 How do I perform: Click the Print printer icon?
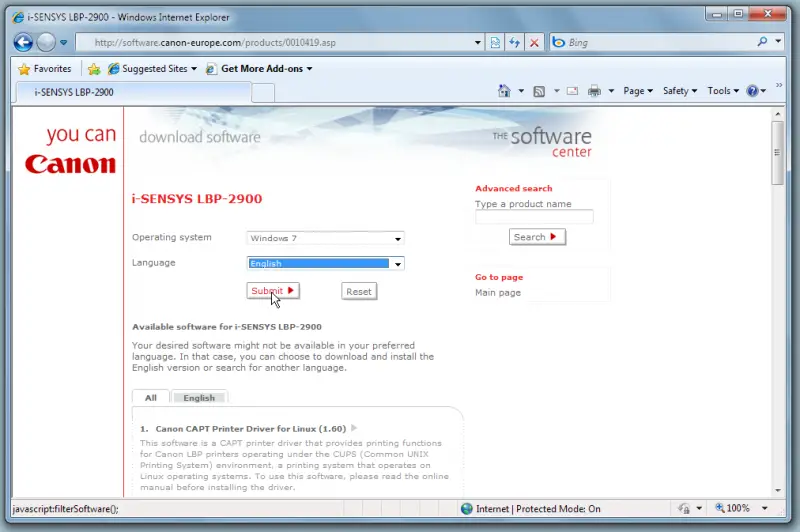[x=594, y=91]
